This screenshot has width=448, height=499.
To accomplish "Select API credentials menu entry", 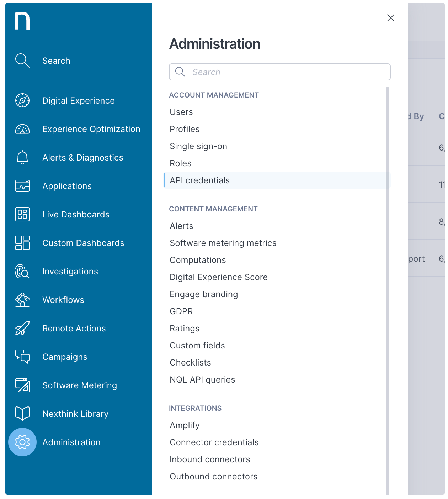I will click(200, 180).
